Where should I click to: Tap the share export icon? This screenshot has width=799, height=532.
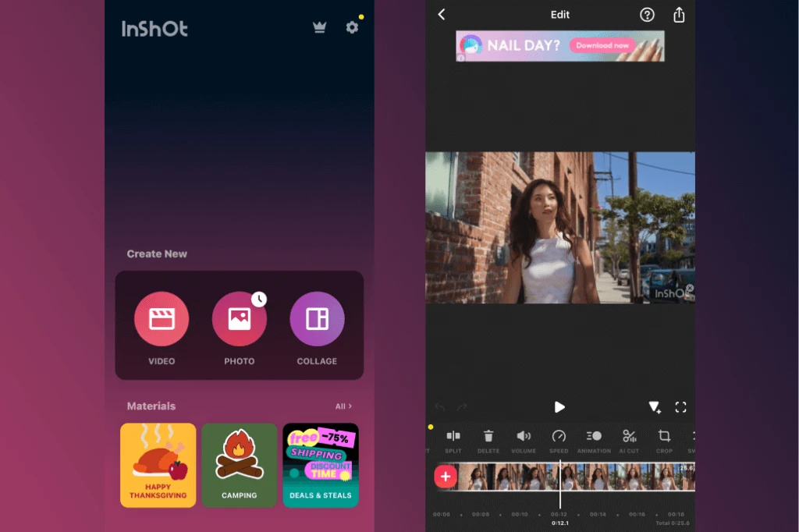tap(679, 15)
